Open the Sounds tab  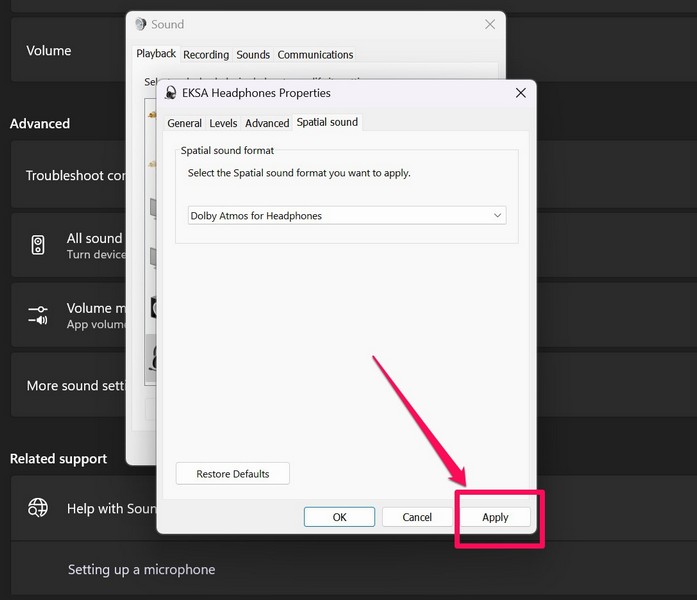click(253, 55)
